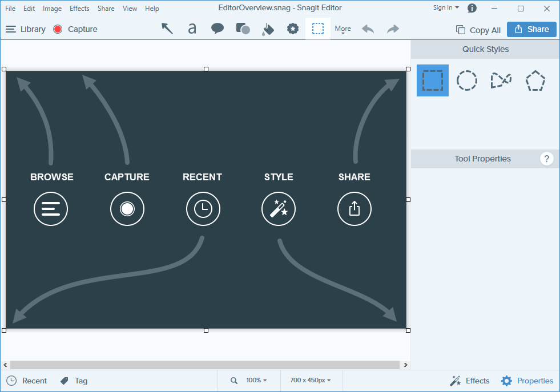Screen dimensions: 560x392
Task: Expand the Sign In dropdown
Action: [x=446, y=7]
